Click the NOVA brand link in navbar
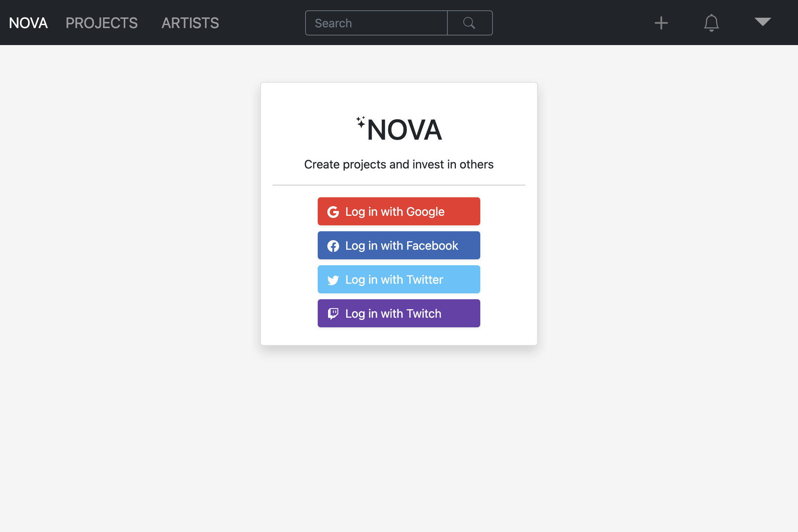 point(28,23)
